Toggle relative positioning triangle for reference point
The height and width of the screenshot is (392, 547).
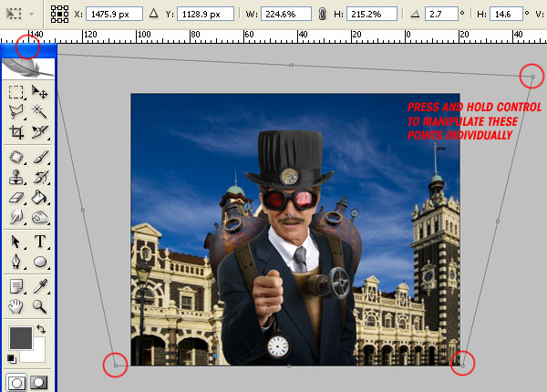[153, 14]
